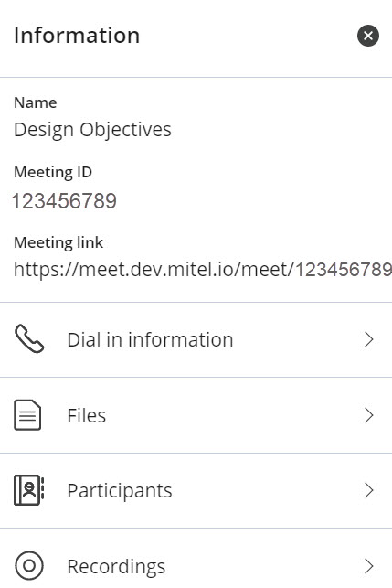Open the Recordings entry
This screenshot has height=588, width=392.
pyautogui.click(x=196, y=559)
